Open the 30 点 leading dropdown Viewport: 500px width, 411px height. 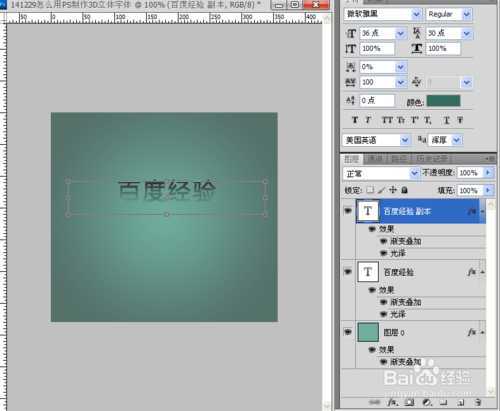(467, 33)
